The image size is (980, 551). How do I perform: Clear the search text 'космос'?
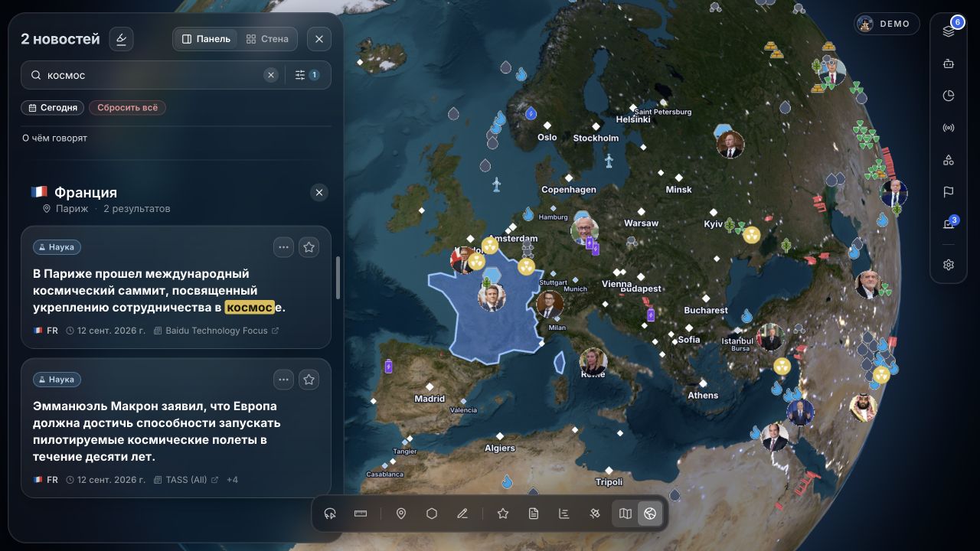(x=271, y=75)
